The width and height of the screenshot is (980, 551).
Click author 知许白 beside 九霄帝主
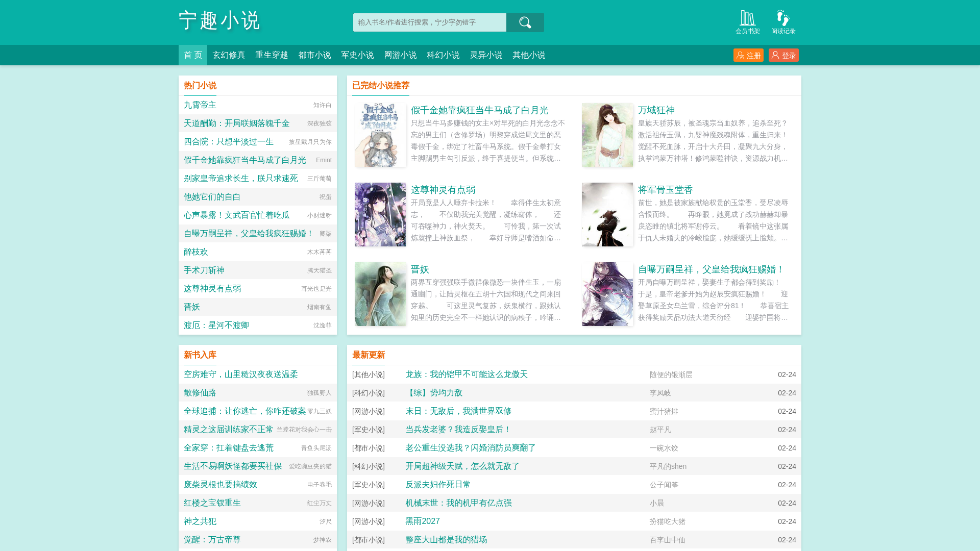(323, 105)
